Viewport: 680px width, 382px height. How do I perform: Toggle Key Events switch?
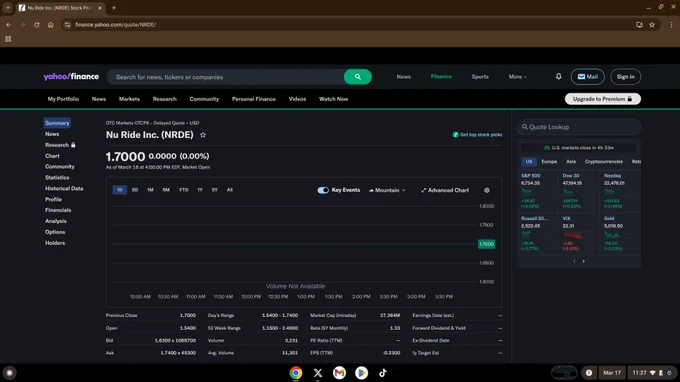coord(323,190)
